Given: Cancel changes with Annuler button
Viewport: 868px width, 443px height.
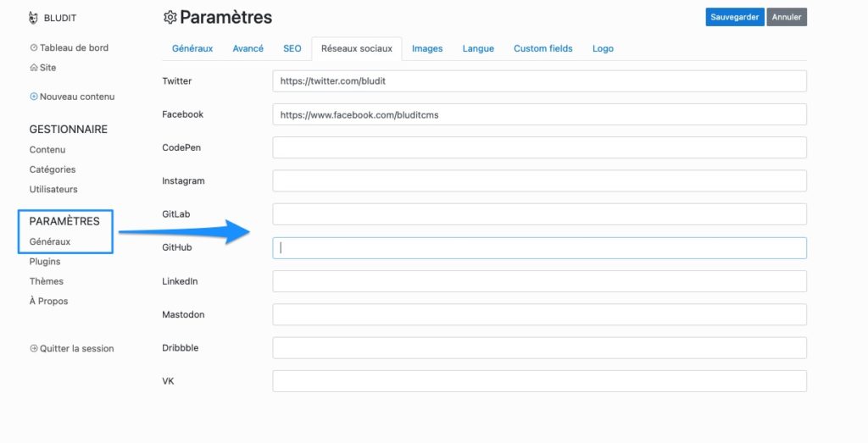Looking at the screenshot, I should (x=787, y=17).
